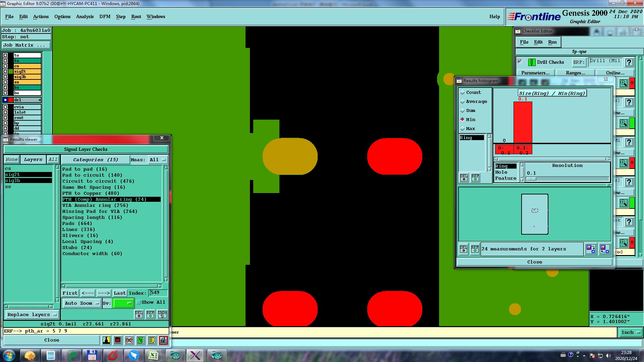Select the Count radio option
Screen dimensions: 644x362
463,93
